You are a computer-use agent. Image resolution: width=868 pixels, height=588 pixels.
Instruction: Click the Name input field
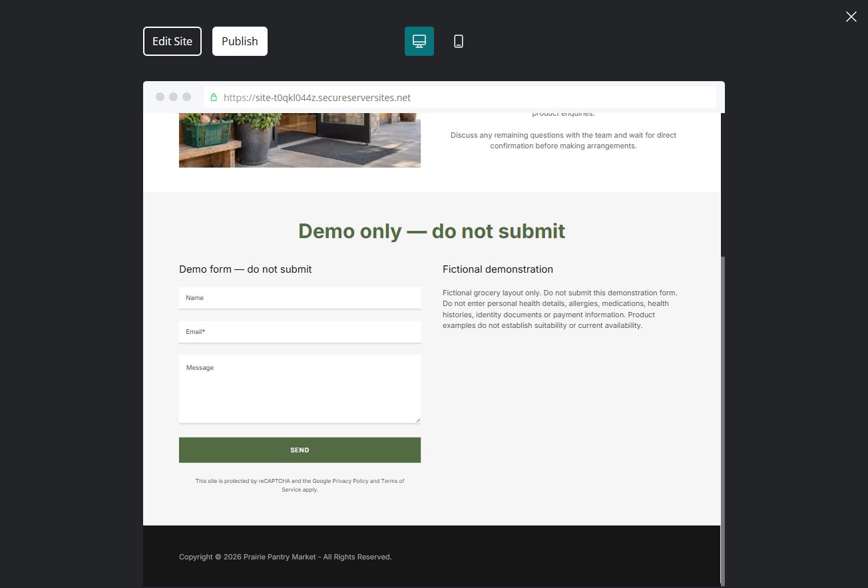(x=300, y=298)
